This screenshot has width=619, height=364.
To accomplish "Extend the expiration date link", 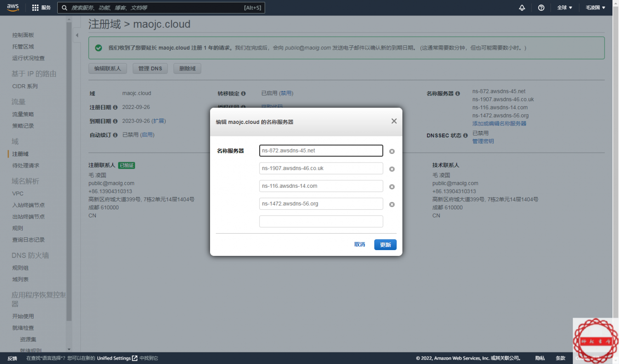I will coord(158,121).
